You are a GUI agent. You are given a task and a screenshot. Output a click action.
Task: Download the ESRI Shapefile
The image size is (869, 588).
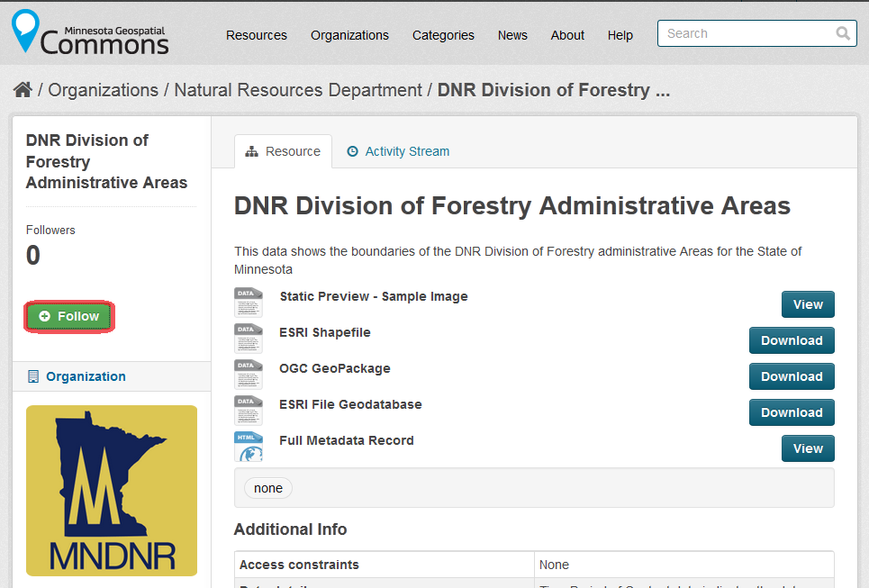(792, 340)
